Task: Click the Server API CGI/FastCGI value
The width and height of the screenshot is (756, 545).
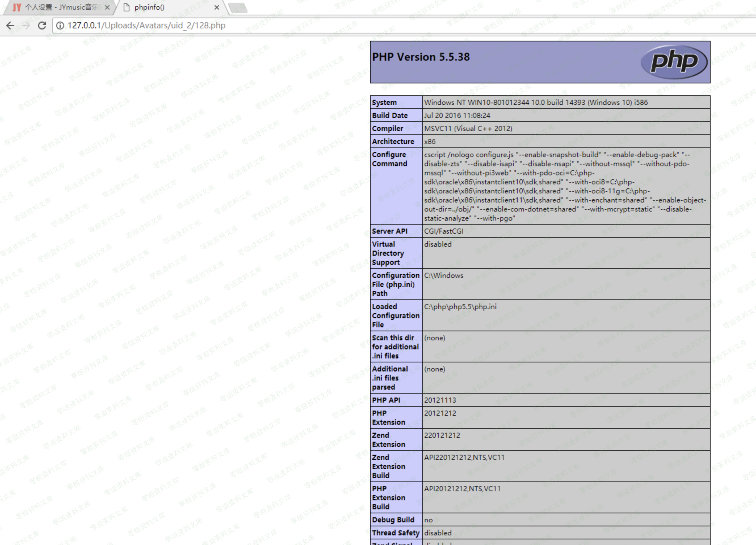Action: [443, 231]
